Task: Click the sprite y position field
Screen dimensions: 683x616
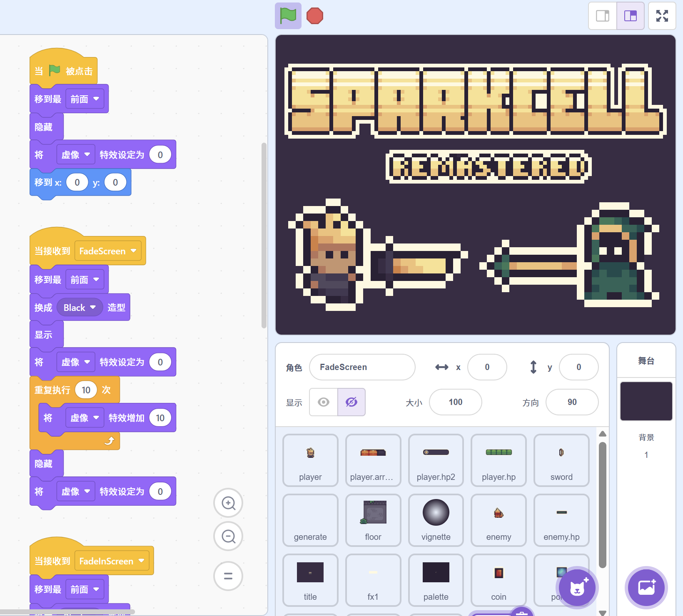Action: click(579, 367)
